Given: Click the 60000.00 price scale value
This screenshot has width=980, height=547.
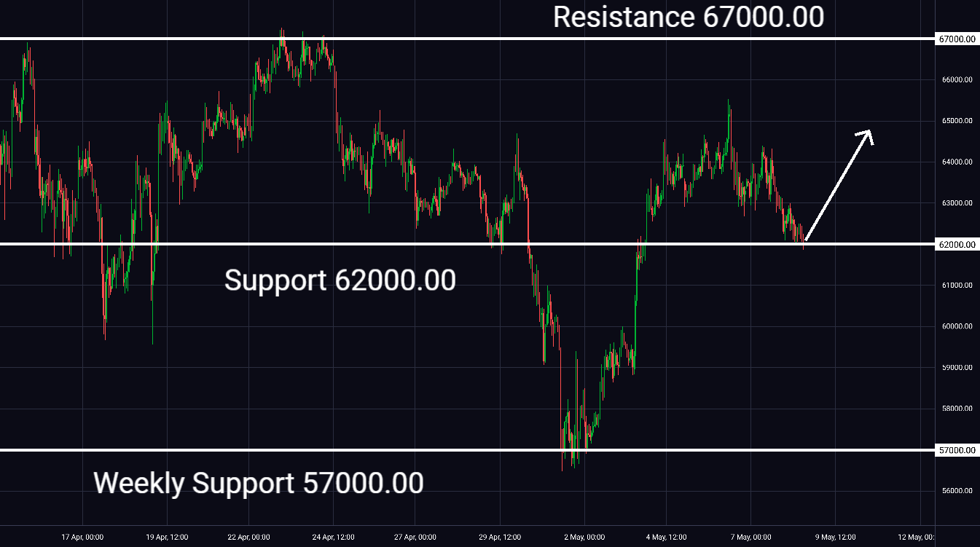Looking at the screenshot, I should coord(957,326).
